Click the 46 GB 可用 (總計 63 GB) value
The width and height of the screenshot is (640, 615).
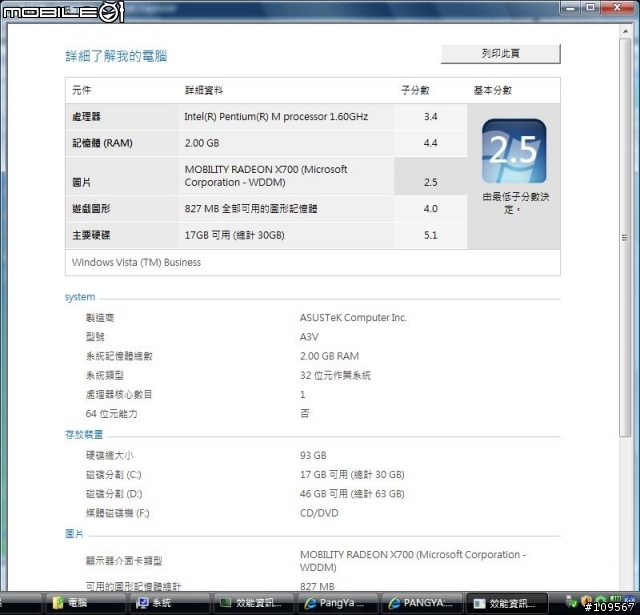352,494
